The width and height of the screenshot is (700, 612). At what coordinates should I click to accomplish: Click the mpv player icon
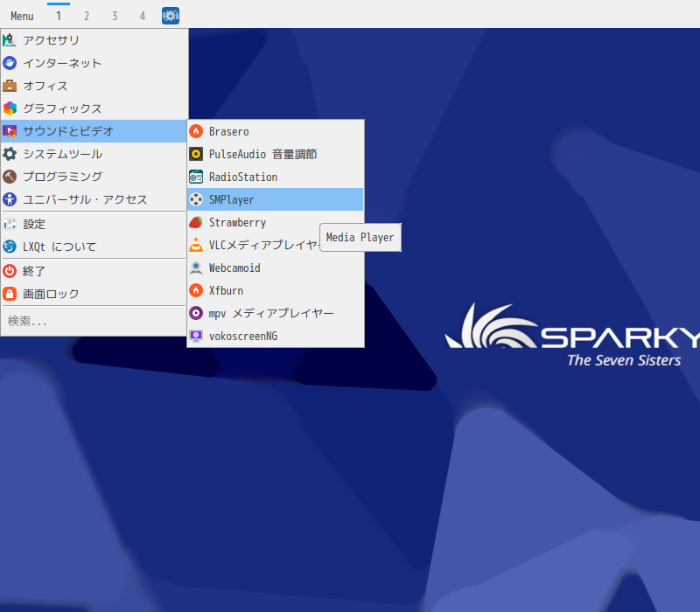coord(196,313)
